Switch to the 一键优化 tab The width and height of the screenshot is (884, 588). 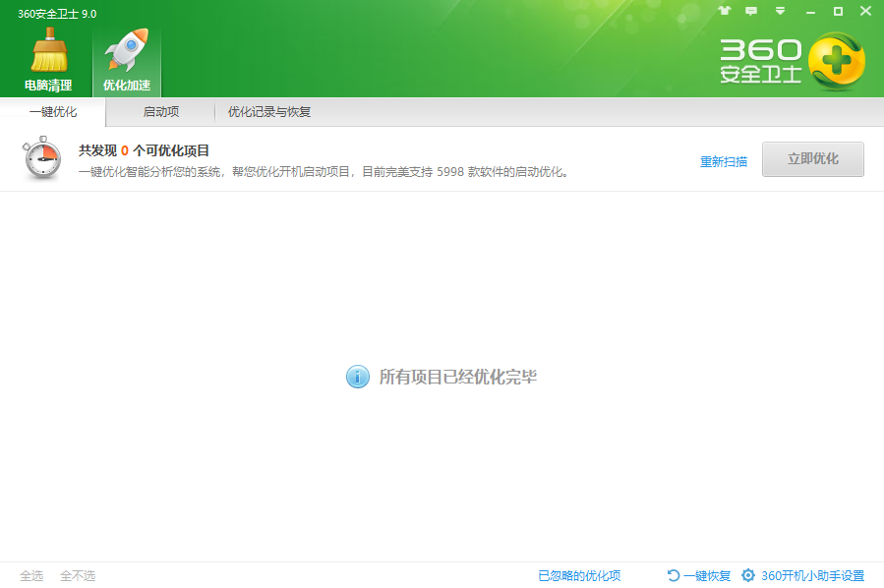pos(53,112)
